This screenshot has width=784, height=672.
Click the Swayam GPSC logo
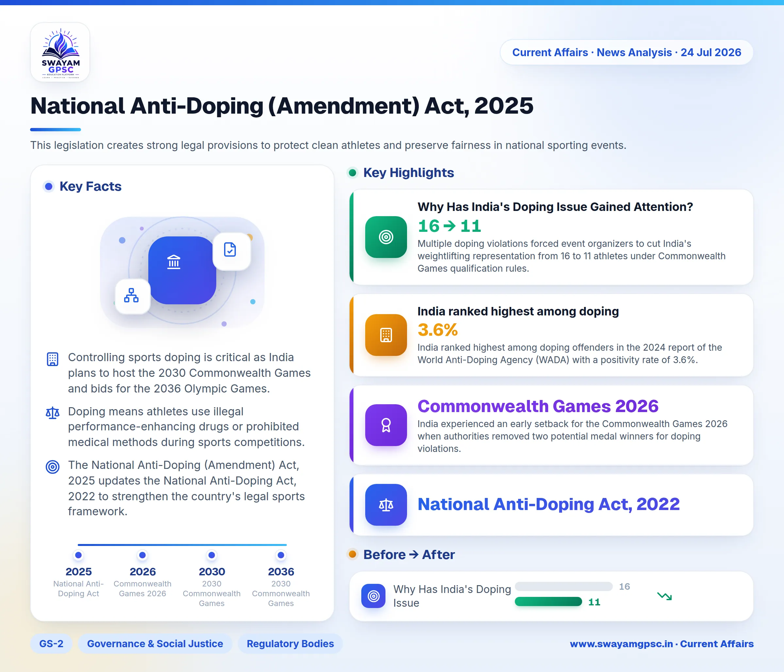tap(60, 52)
